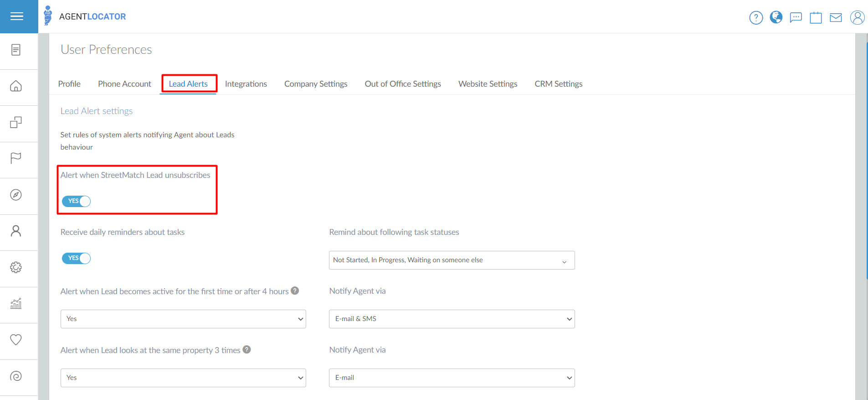The height and width of the screenshot is (400, 868).
Task: Switch to the Phone Account tab
Action: [124, 84]
